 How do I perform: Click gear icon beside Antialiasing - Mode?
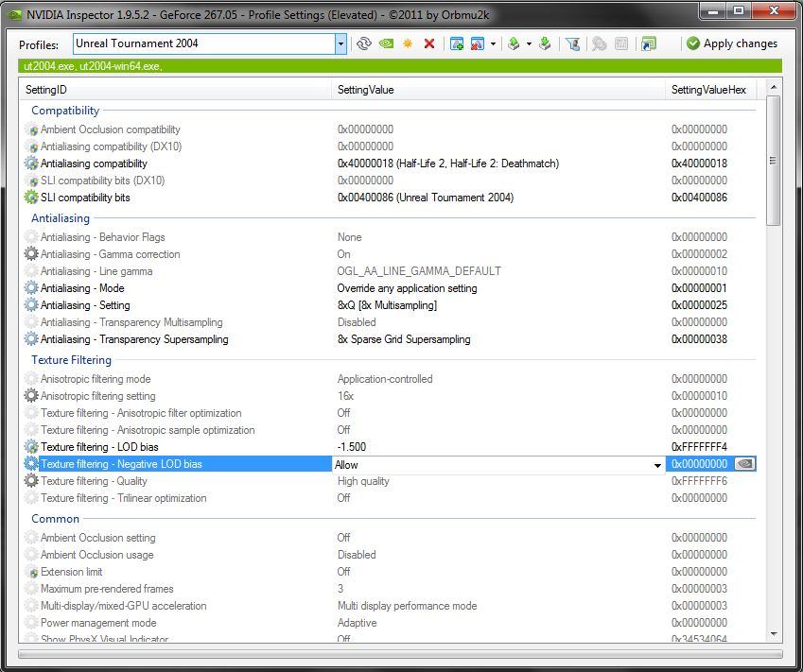pos(31,288)
